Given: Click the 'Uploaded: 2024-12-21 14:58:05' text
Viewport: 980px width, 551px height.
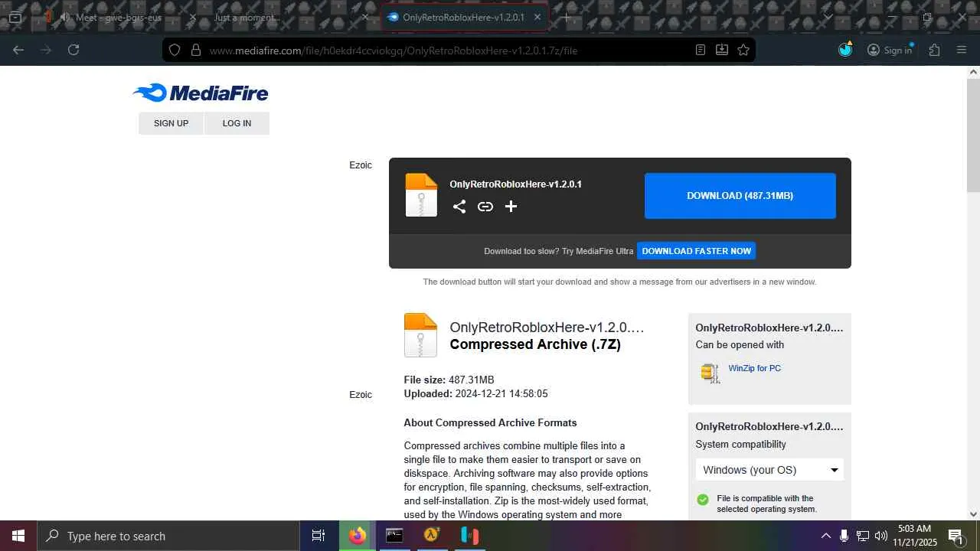Looking at the screenshot, I should click(x=475, y=394).
